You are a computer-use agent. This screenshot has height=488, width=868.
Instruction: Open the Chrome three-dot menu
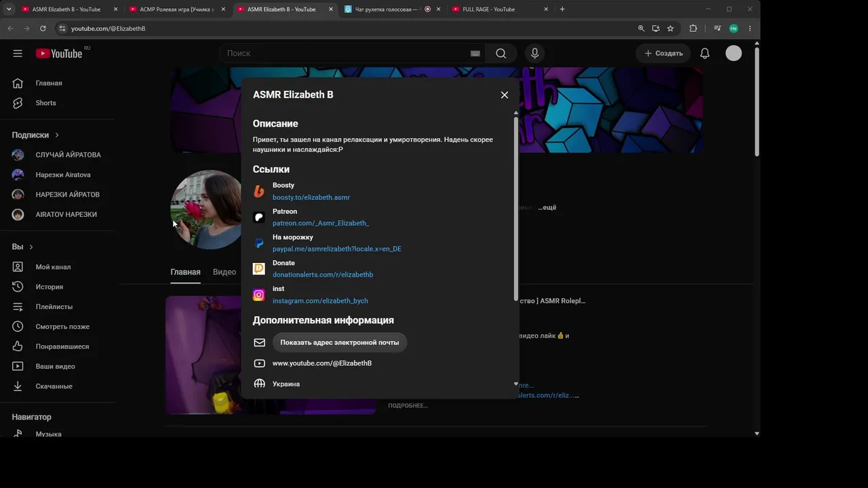coord(750,28)
